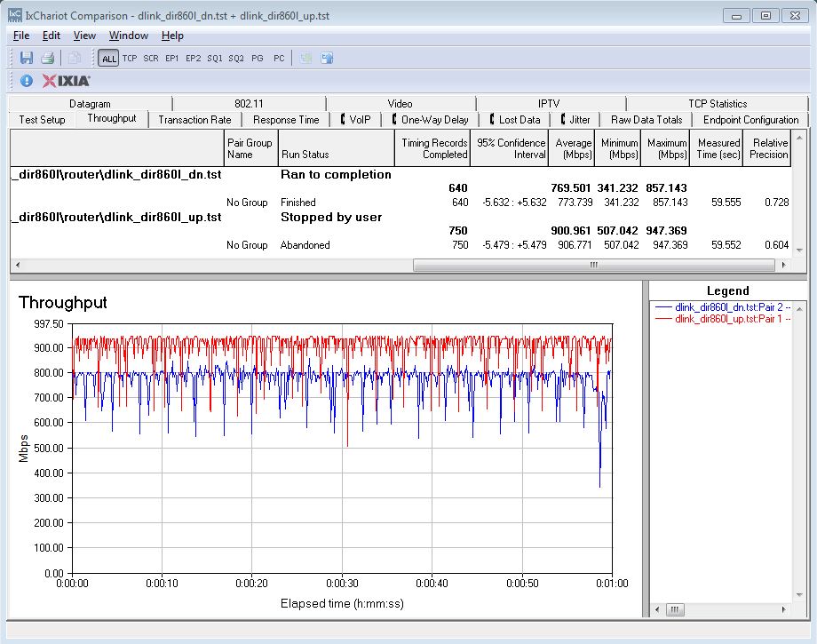Click the legend scroll right arrow

click(x=783, y=609)
